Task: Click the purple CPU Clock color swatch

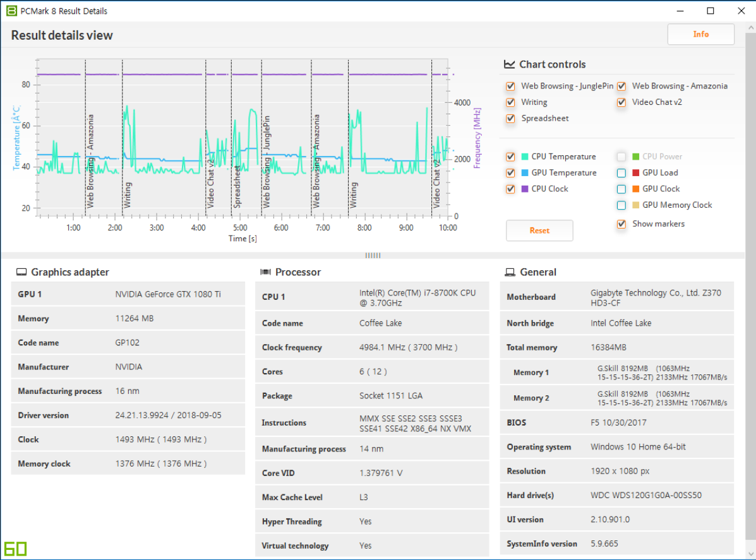Action: (525, 189)
